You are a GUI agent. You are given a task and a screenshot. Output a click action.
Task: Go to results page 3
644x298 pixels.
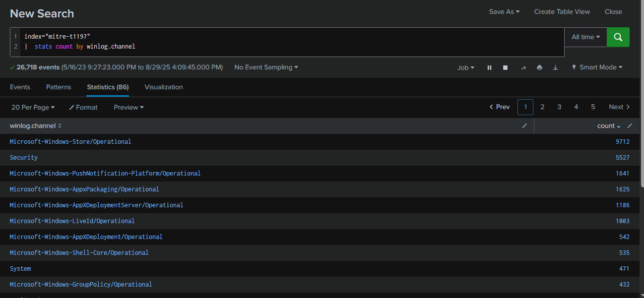click(x=559, y=107)
